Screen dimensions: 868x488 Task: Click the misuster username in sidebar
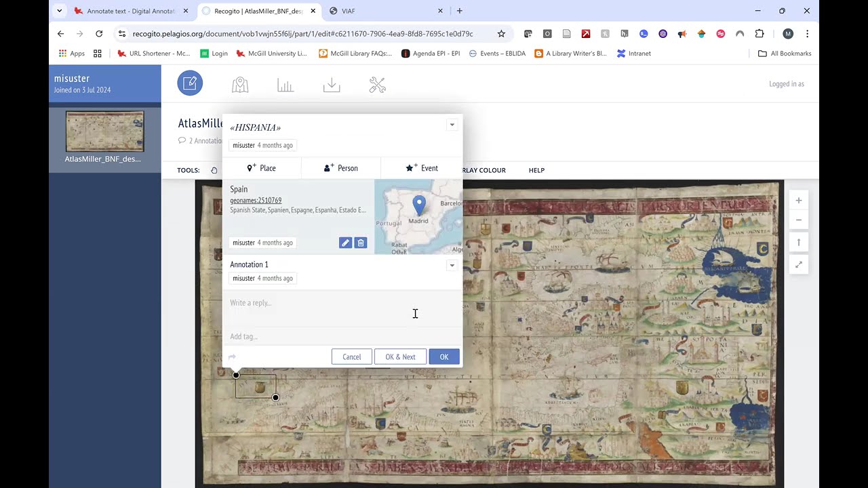72,79
